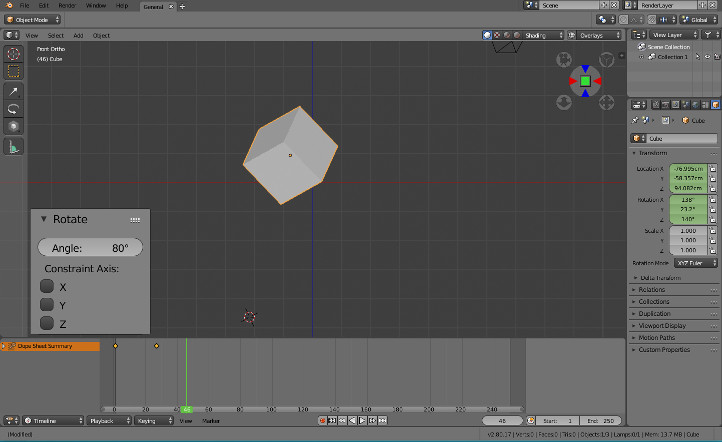
Task: Open the File menu
Action: (24, 6)
